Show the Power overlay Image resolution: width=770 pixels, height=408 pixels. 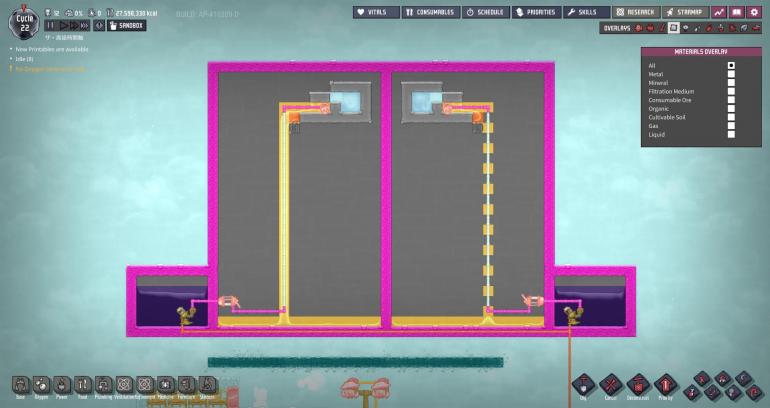(651, 28)
